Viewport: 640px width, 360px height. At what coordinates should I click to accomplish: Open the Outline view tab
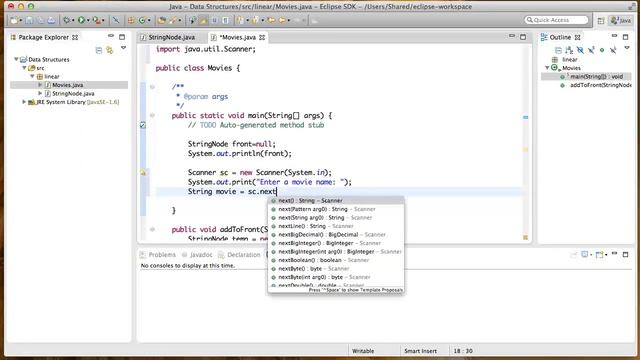560,37
